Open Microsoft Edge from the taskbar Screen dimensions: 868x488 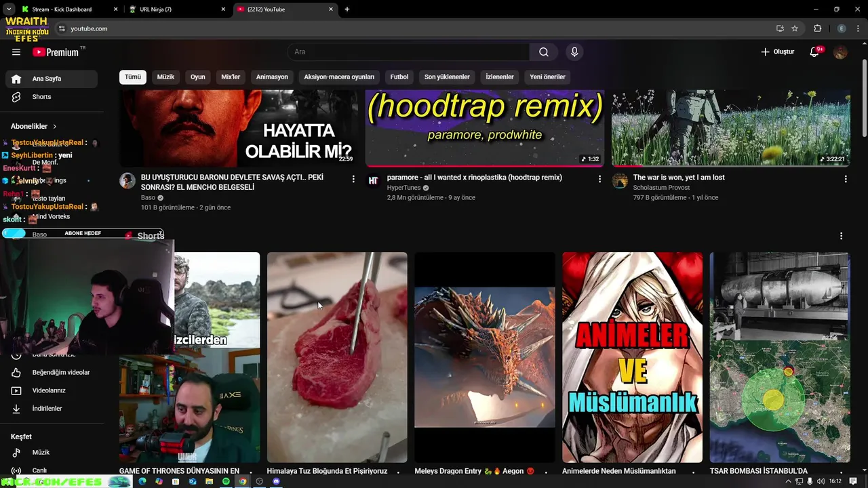coord(142,481)
